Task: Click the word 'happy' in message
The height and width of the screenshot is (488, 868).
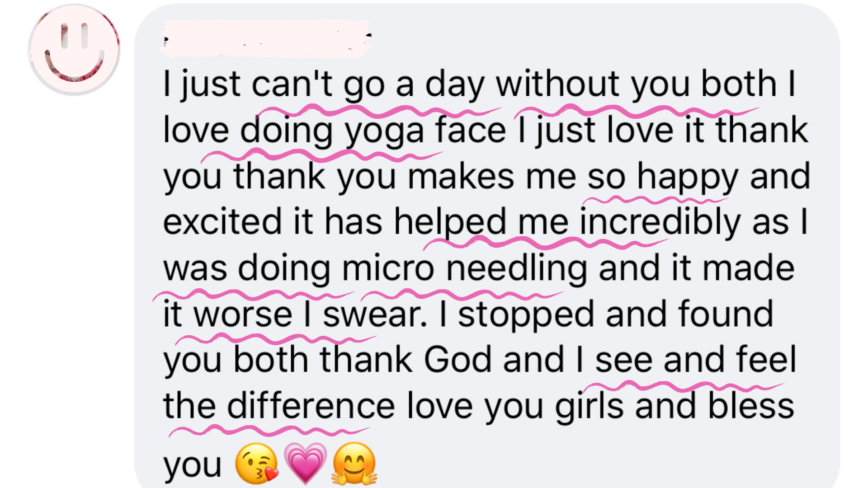Action: tap(688, 178)
